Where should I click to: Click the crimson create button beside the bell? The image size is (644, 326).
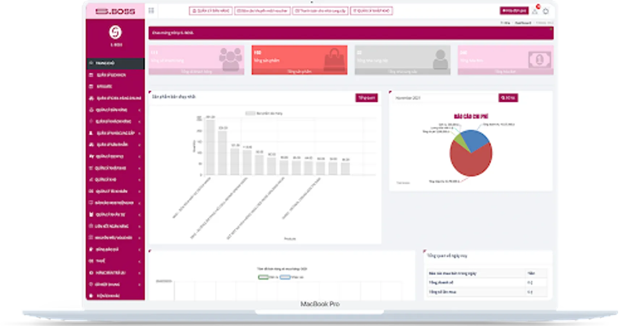514,11
